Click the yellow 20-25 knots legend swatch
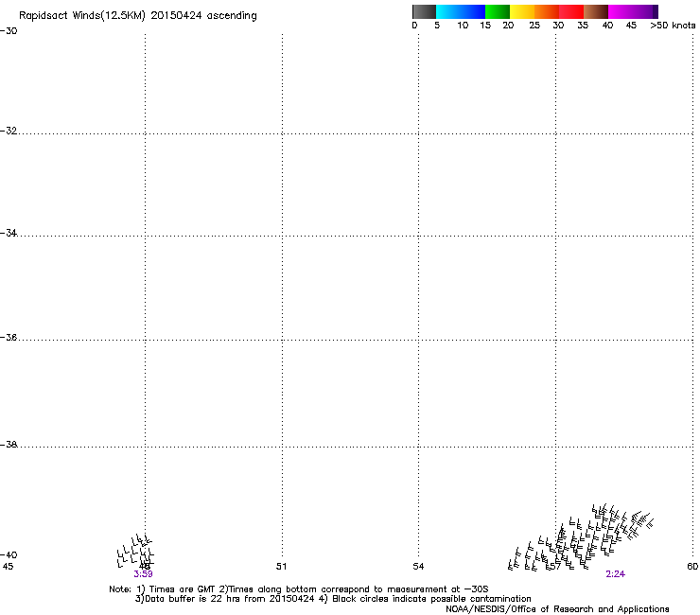 tap(522, 11)
